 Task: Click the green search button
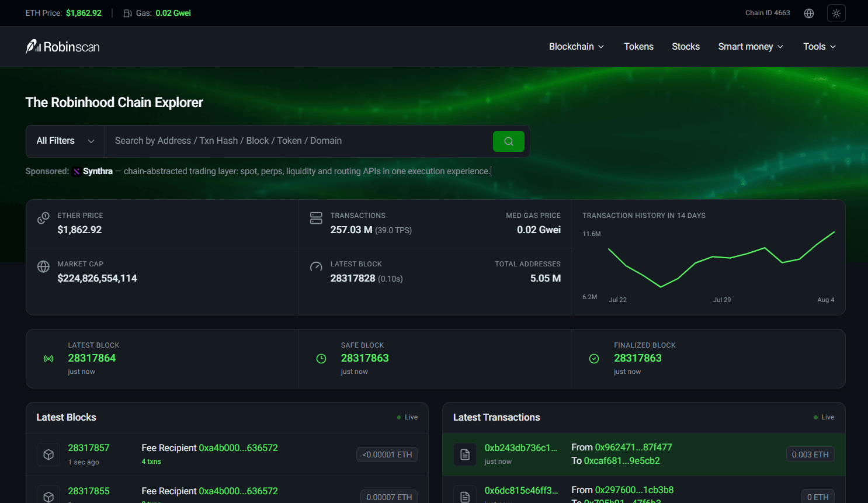508,141
